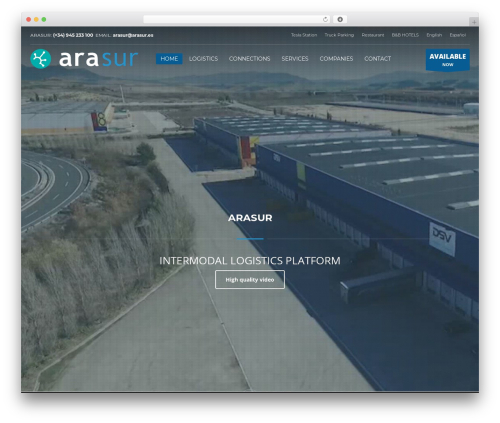The width and height of the screenshot is (500, 423).
Task: Click the red window close dot
Action: tap(29, 19)
